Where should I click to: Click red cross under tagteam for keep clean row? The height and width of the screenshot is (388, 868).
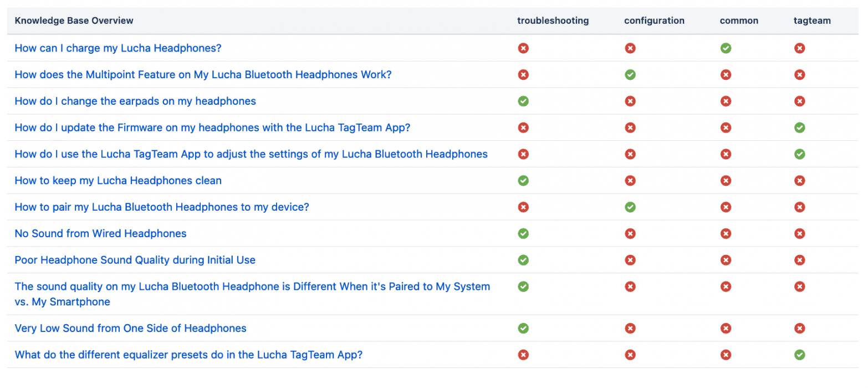point(799,181)
